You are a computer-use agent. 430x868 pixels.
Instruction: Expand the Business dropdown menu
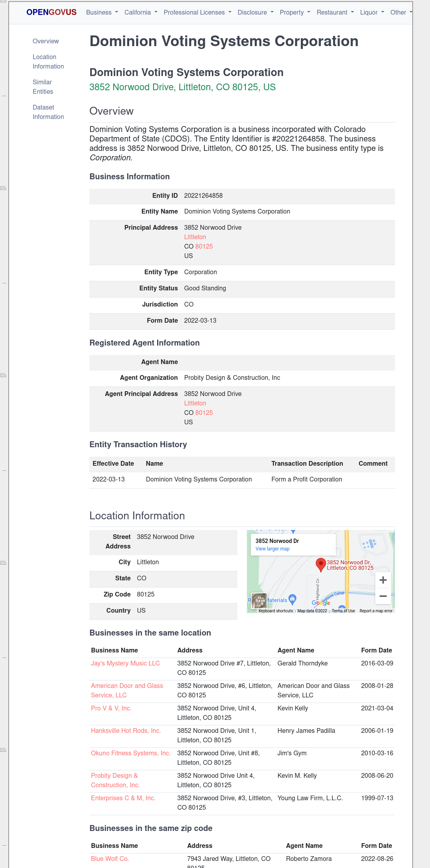point(102,13)
